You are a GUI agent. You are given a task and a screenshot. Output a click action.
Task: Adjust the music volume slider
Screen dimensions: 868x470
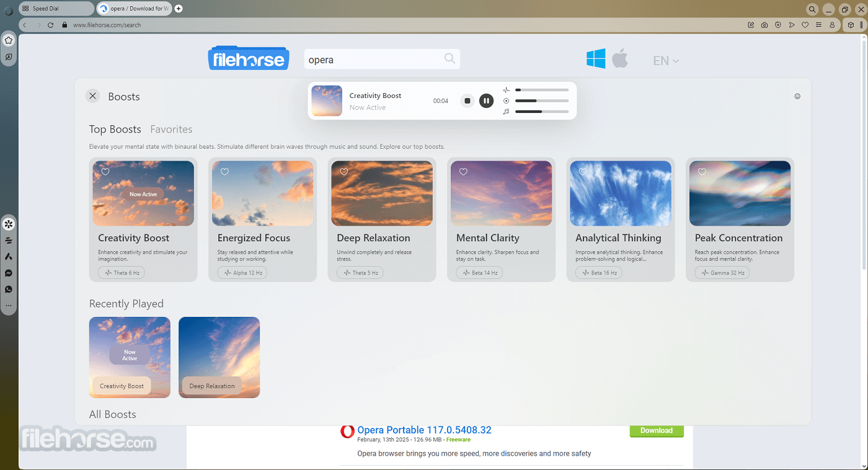(x=542, y=112)
